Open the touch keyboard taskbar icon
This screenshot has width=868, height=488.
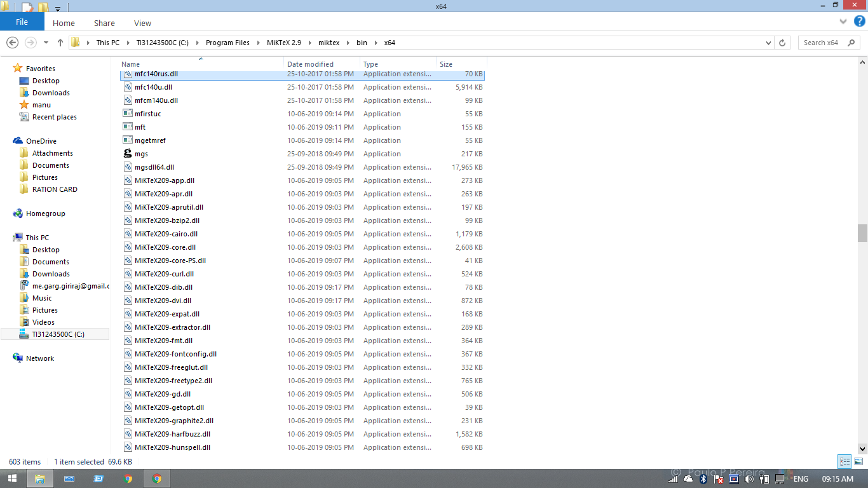[x=69, y=478]
